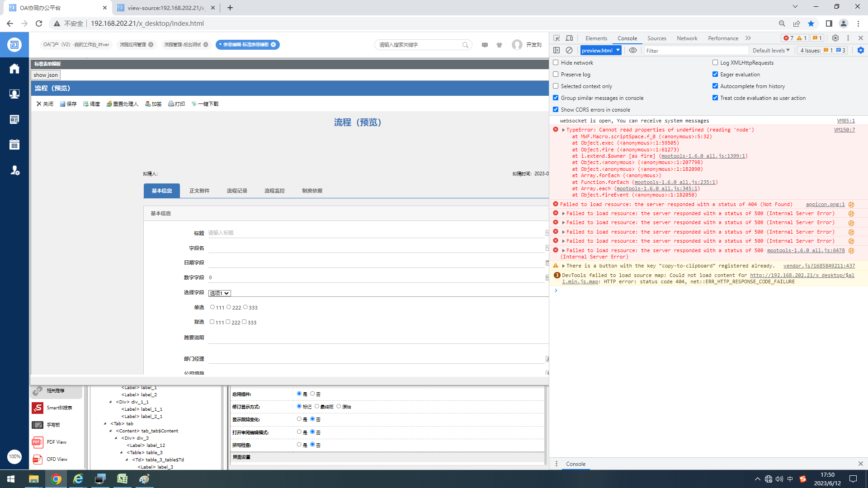
Task: Click the show json button
Action: tap(46, 75)
